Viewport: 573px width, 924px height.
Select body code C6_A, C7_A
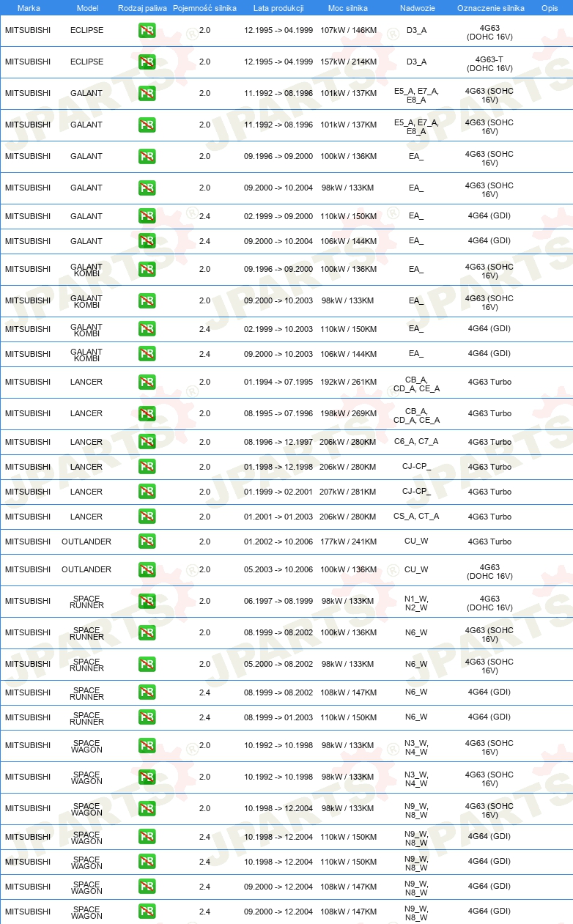(416, 442)
